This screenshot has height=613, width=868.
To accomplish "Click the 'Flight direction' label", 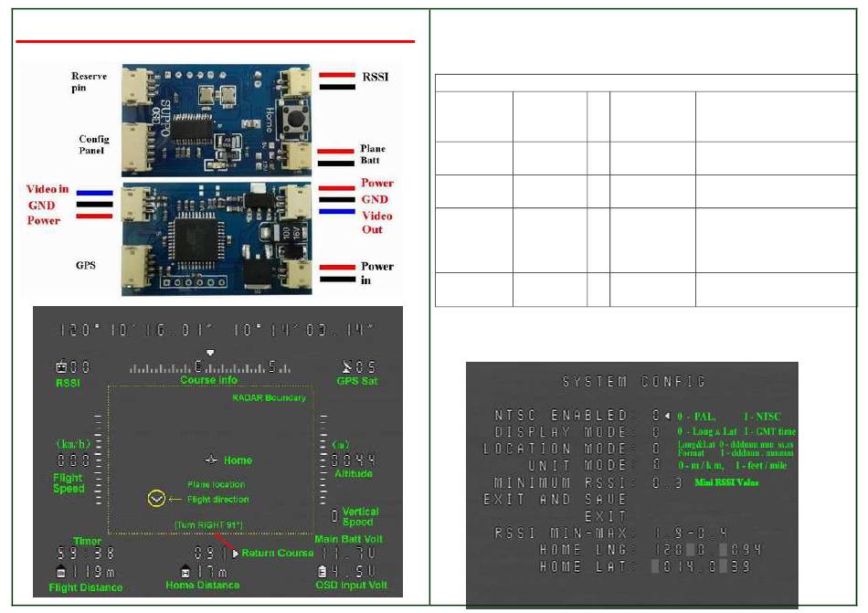I will [217, 500].
